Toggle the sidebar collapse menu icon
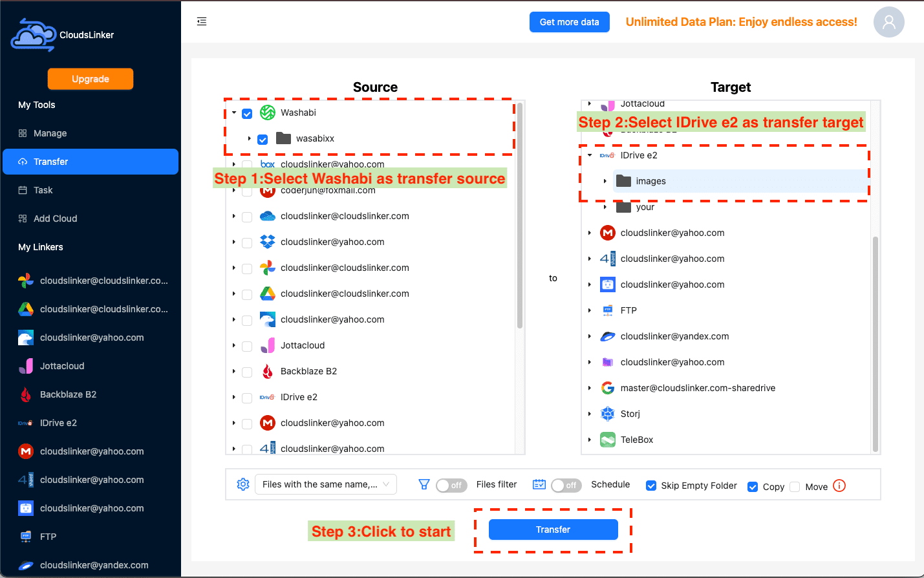 point(202,21)
